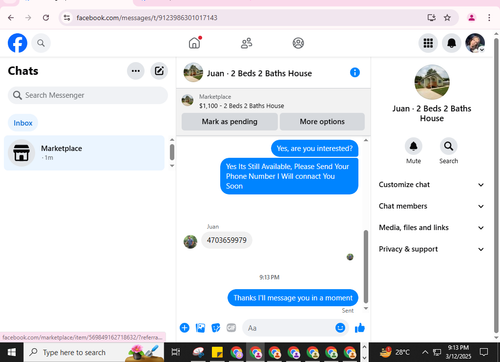The width and height of the screenshot is (500, 362).
Task: Send a thumbs-up like
Action: 360,328
